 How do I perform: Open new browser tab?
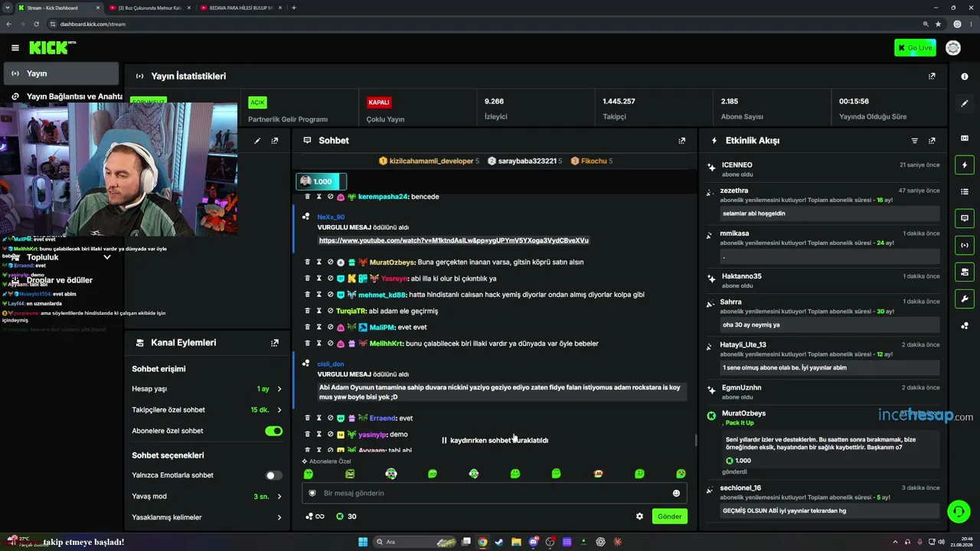click(x=294, y=8)
